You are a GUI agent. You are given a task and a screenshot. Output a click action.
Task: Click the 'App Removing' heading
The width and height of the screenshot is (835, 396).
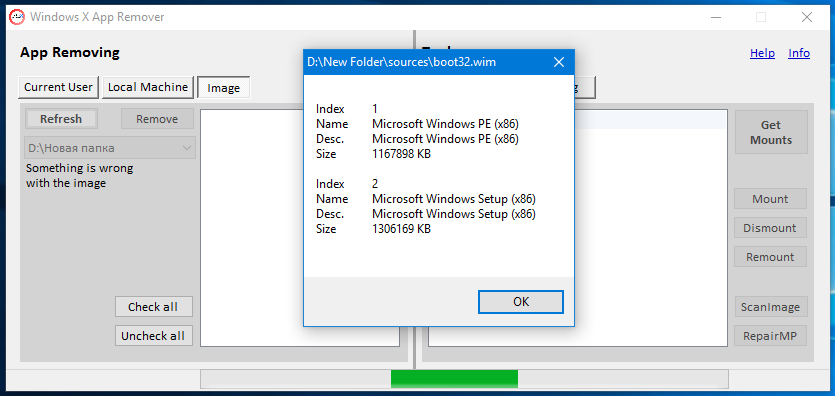(x=70, y=52)
